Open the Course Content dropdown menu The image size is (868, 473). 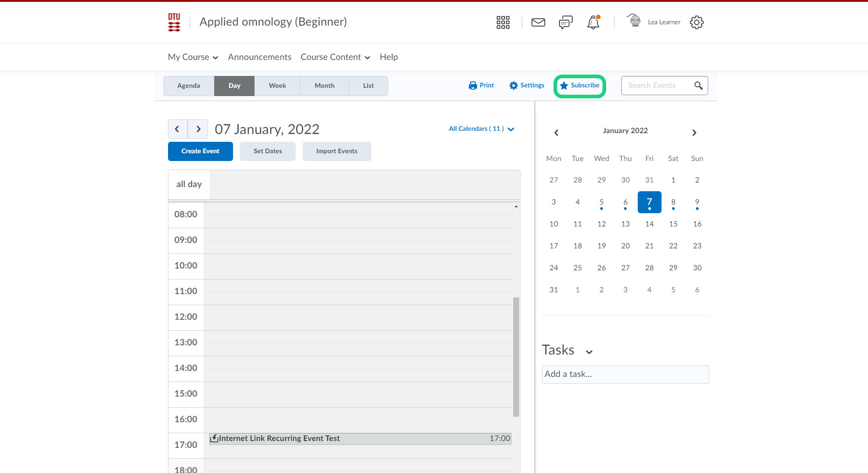click(335, 57)
